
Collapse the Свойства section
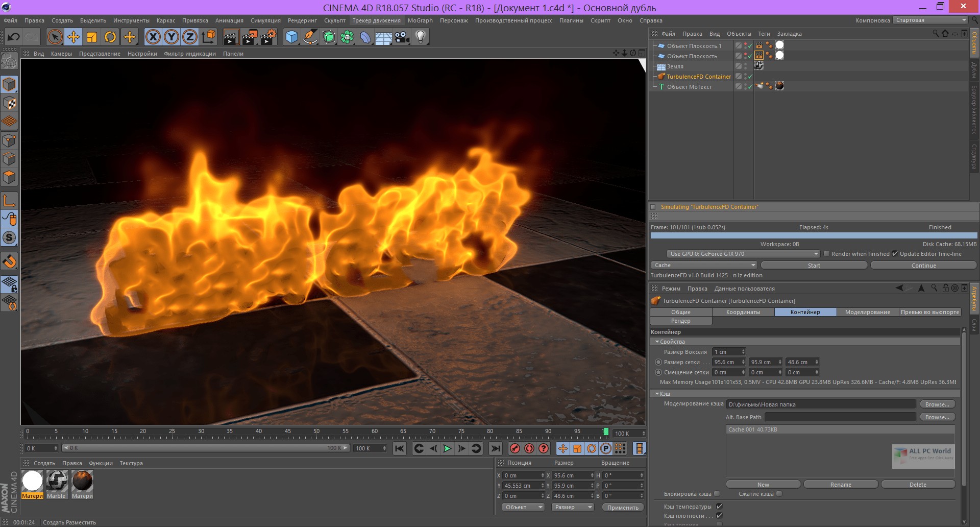[x=657, y=342]
